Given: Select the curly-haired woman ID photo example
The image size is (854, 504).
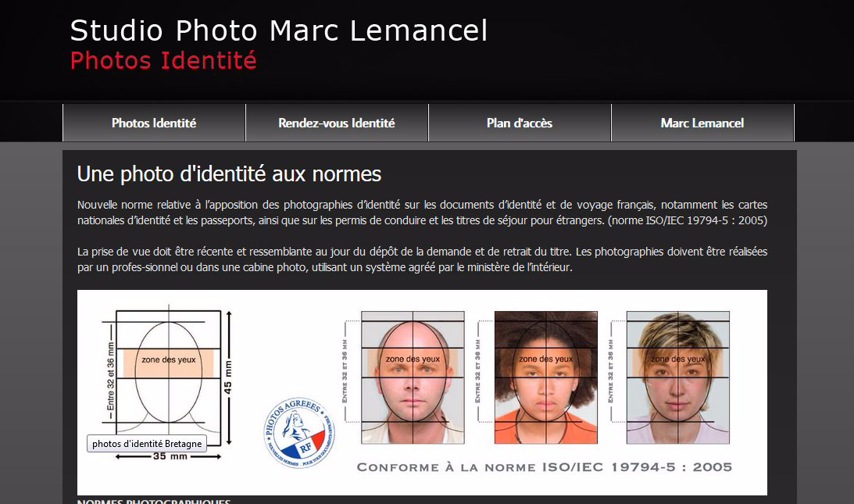Looking at the screenshot, I should coord(545,377).
